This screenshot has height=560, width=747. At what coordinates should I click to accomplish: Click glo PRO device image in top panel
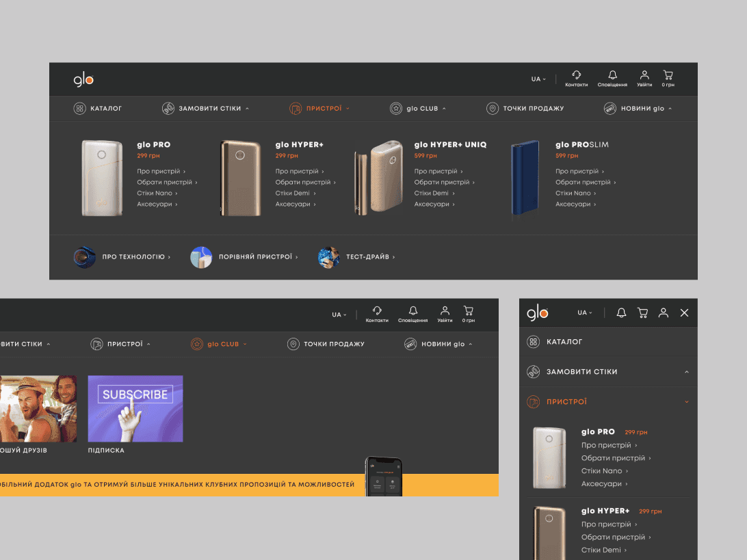point(102,178)
